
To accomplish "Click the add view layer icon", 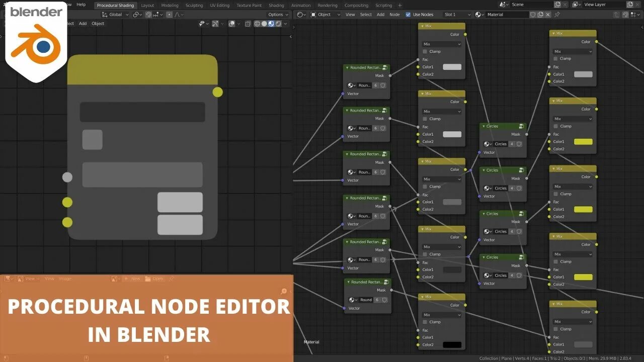I will click(629, 5).
